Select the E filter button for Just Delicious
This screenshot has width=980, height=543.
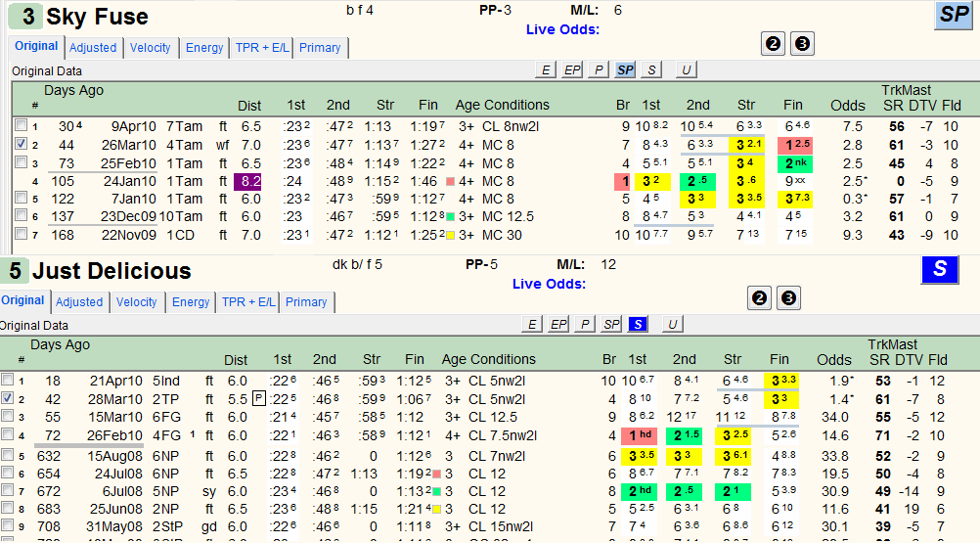(531, 324)
